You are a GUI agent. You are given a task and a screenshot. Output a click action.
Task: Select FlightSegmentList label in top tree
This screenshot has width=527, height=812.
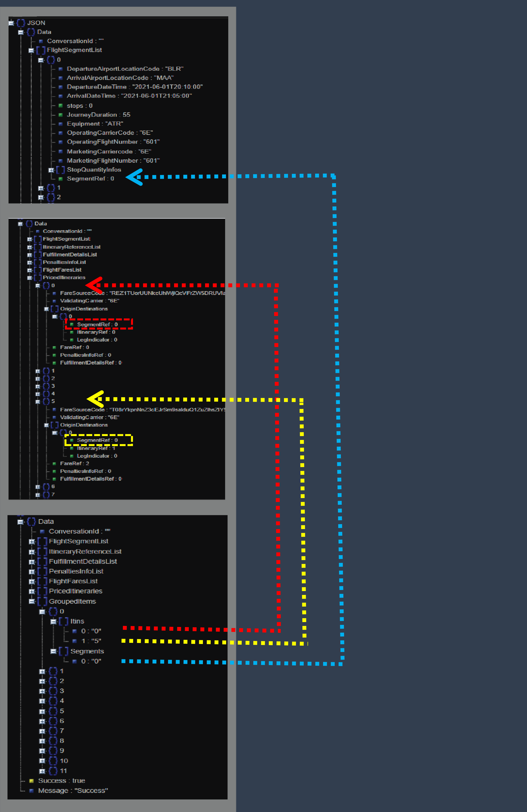pyautogui.click(x=74, y=50)
